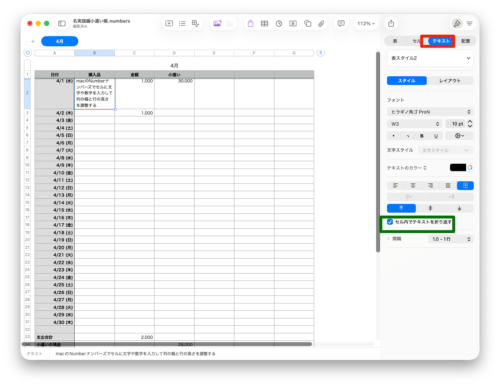Open the Share icon in toolbar

pyautogui.click(x=391, y=23)
